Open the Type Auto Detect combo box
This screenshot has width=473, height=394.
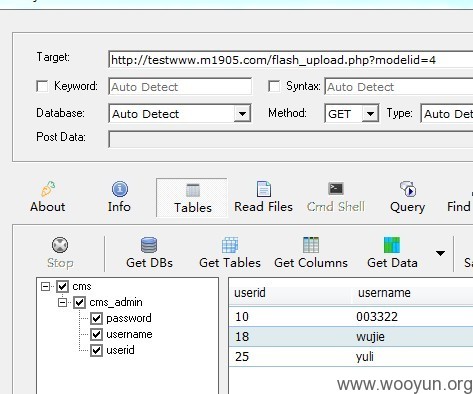(x=447, y=114)
